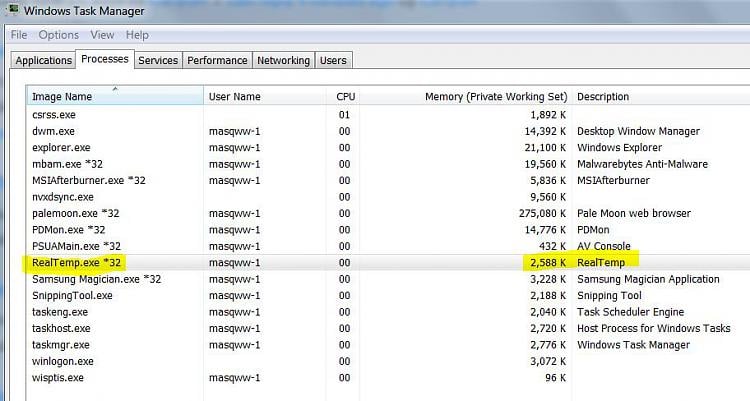Viewport: 750px width, 401px height.
Task: Switch to the Performance tab
Action: pos(217,60)
